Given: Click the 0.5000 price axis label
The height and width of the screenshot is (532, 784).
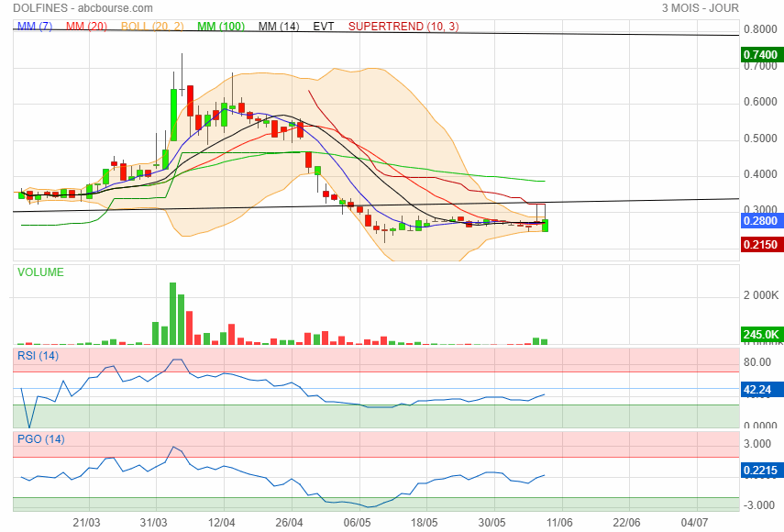Looking at the screenshot, I should (760, 138).
